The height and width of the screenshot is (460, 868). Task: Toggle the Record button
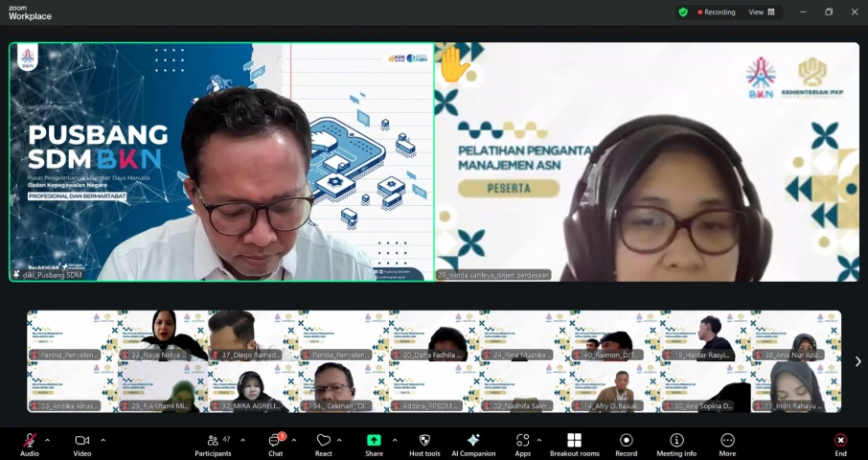626,441
